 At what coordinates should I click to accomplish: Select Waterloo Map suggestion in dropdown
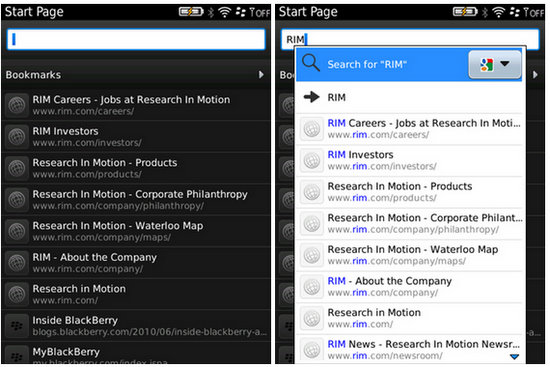[409, 255]
